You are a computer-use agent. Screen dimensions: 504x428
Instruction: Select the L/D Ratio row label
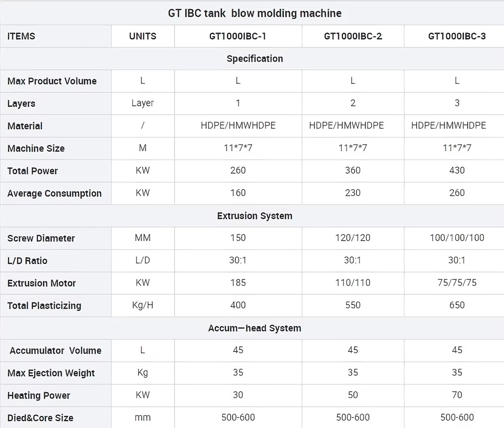(x=27, y=261)
